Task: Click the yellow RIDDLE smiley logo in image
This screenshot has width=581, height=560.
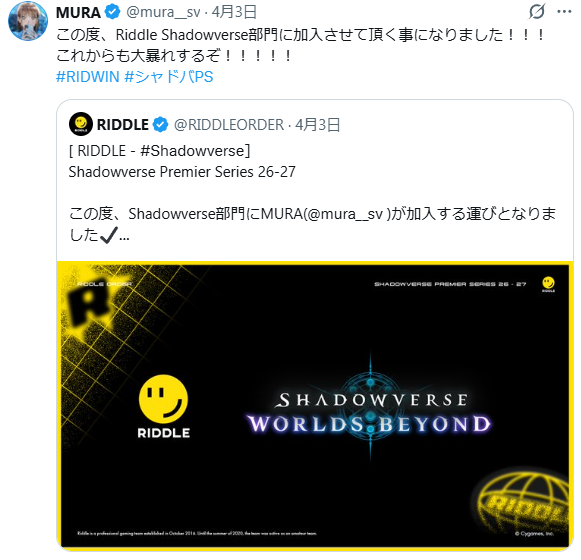Action: point(163,406)
